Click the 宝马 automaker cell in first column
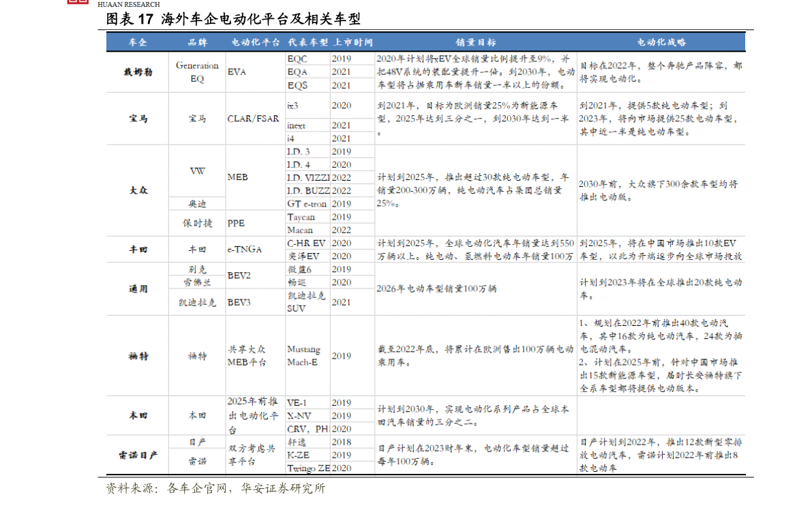812x508 pixels. click(x=138, y=119)
